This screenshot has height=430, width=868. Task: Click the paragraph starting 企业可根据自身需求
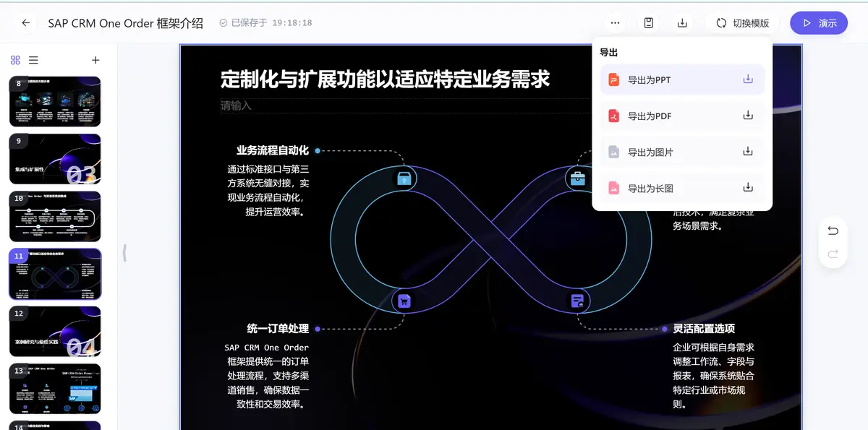tap(714, 376)
